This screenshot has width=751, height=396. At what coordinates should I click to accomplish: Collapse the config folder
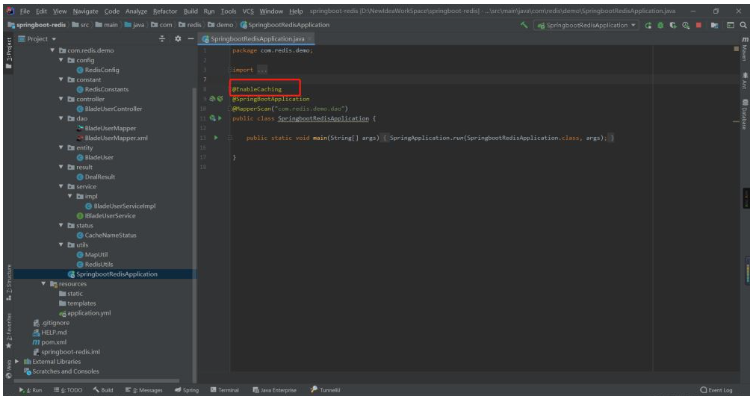[61, 60]
